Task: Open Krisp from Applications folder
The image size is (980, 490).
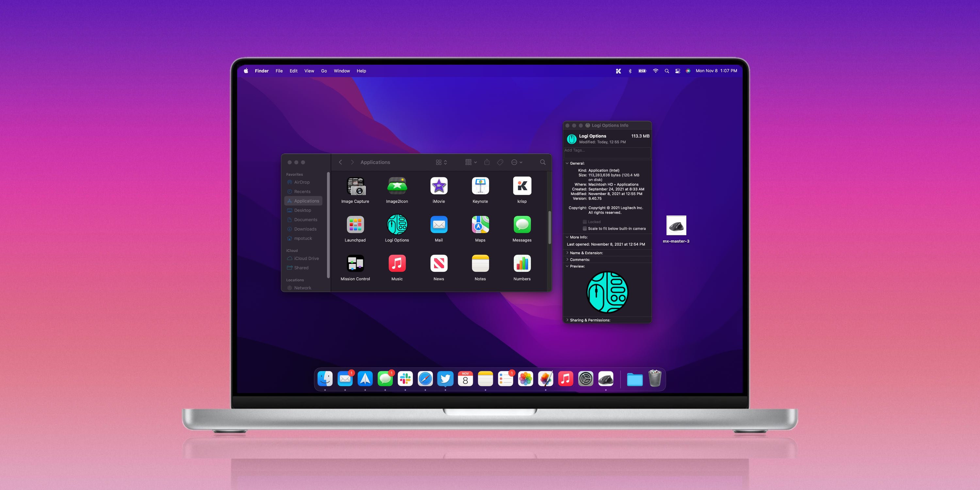Action: coord(521,188)
